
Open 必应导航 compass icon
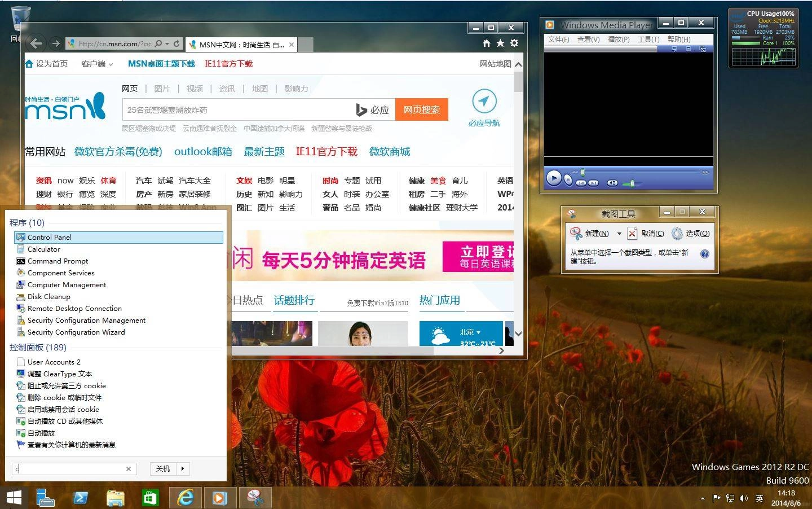tap(484, 102)
